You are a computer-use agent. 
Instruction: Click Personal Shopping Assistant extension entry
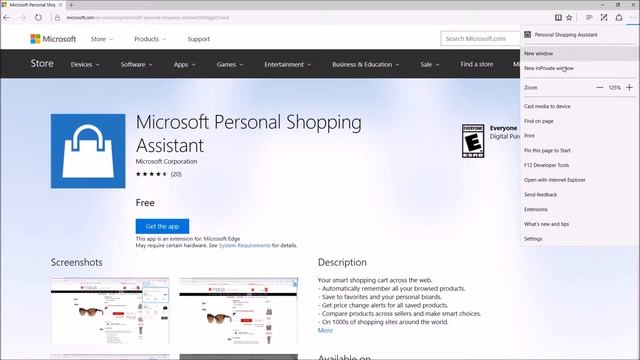(x=579, y=35)
